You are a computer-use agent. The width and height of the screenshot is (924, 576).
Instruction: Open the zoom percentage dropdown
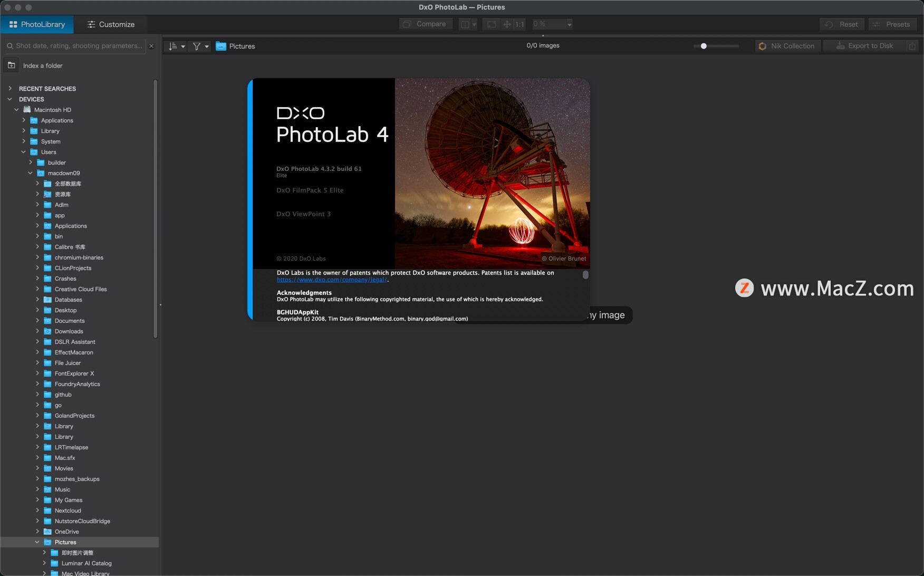[x=569, y=24]
